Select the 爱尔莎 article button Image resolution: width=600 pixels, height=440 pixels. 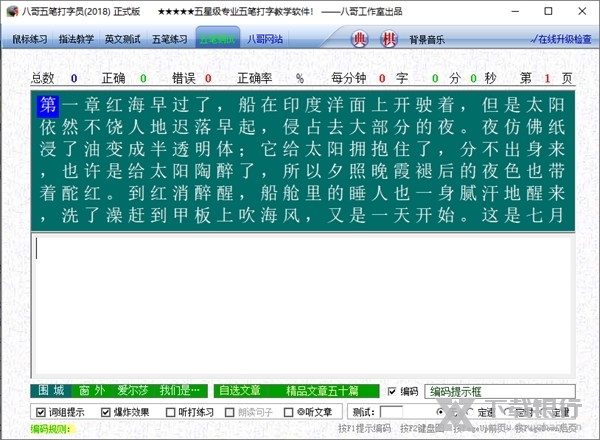(133, 391)
